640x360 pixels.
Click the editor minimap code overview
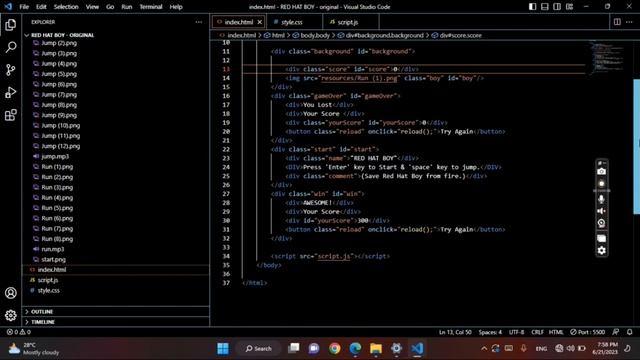click(607, 57)
